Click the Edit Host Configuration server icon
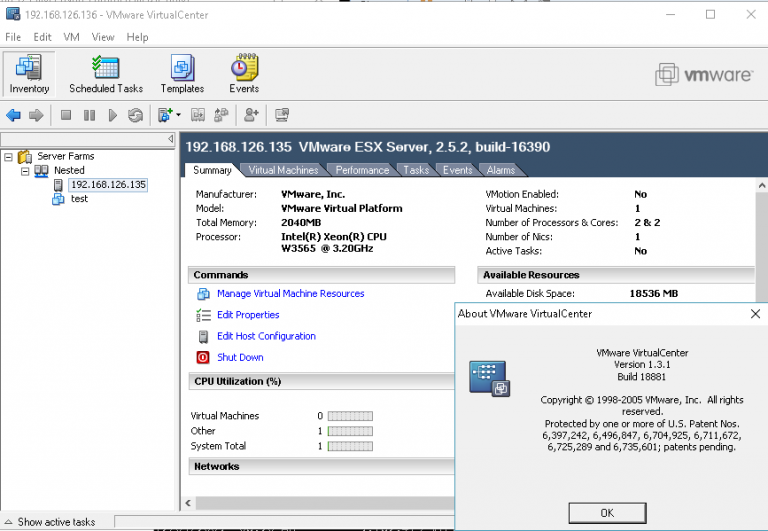768x531 pixels. point(203,337)
